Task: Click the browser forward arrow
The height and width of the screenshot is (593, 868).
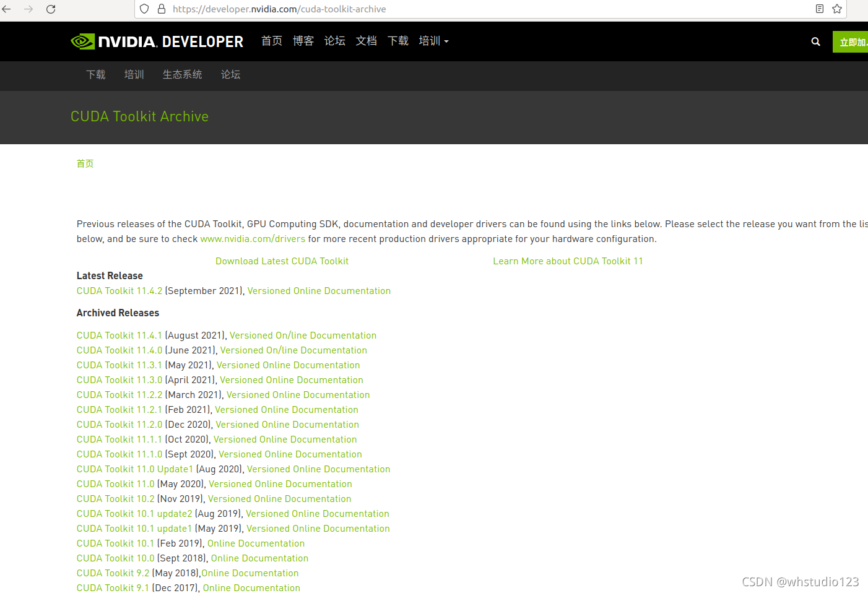Action: (28, 9)
